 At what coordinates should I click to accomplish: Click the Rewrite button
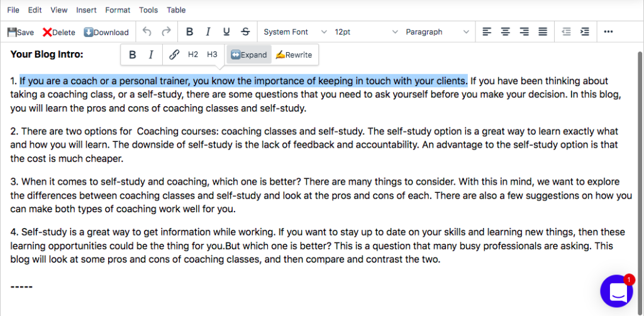coord(294,55)
